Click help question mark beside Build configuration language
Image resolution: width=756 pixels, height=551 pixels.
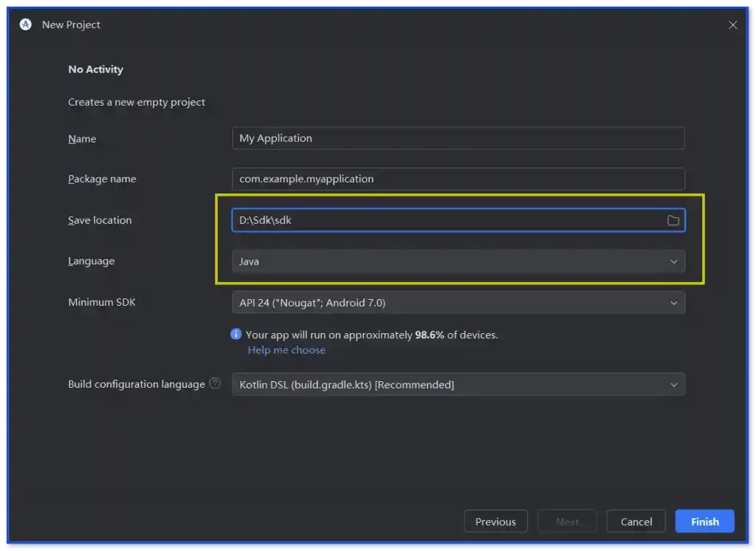tap(215, 383)
